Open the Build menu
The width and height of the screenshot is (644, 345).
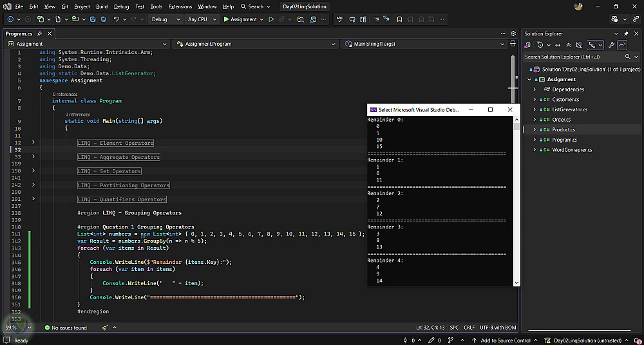point(102,6)
